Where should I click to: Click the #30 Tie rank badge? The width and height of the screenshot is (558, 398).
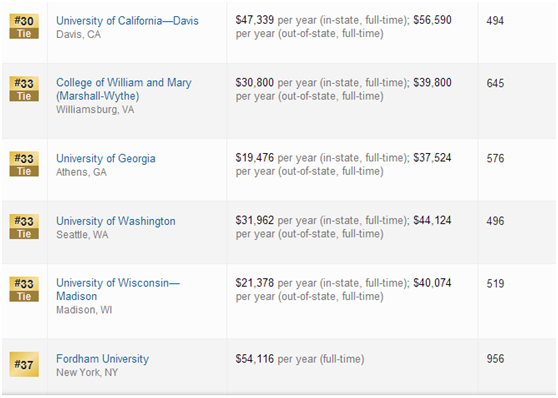24,26
